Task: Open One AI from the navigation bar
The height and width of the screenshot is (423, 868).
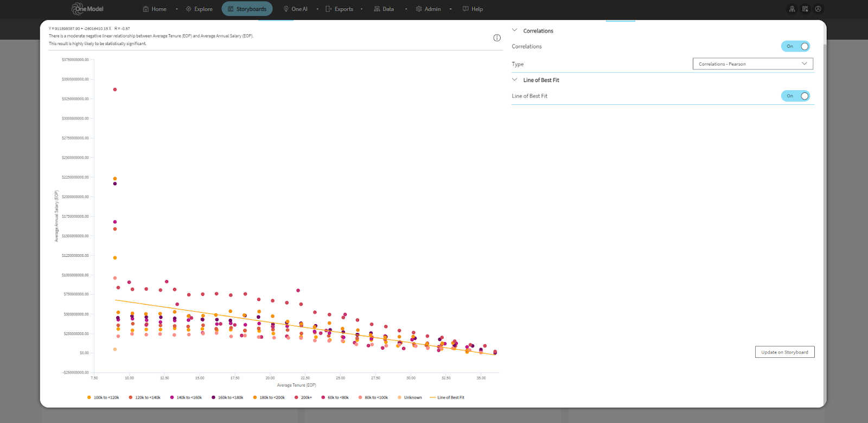Action: [295, 9]
